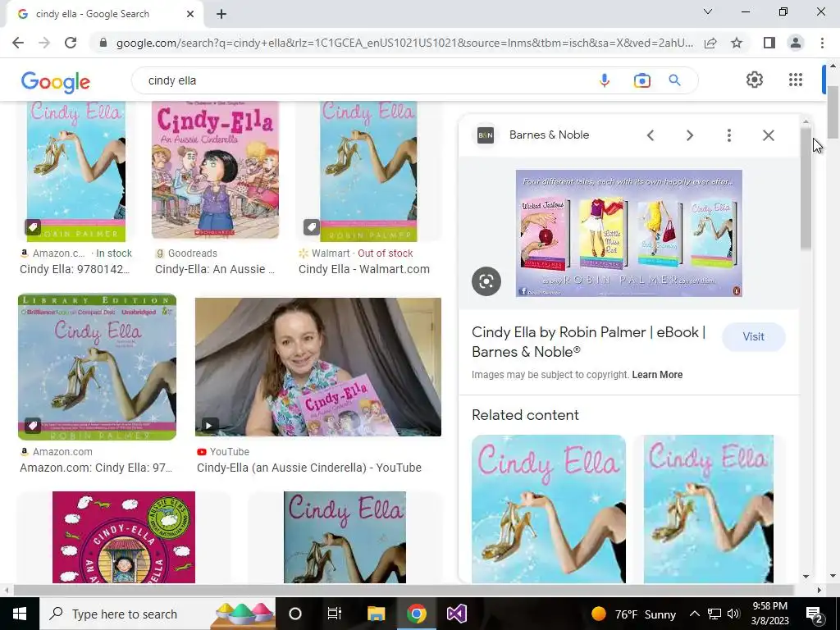This screenshot has width=840, height=630.
Task: Open Windows Start menu
Action: (20, 614)
